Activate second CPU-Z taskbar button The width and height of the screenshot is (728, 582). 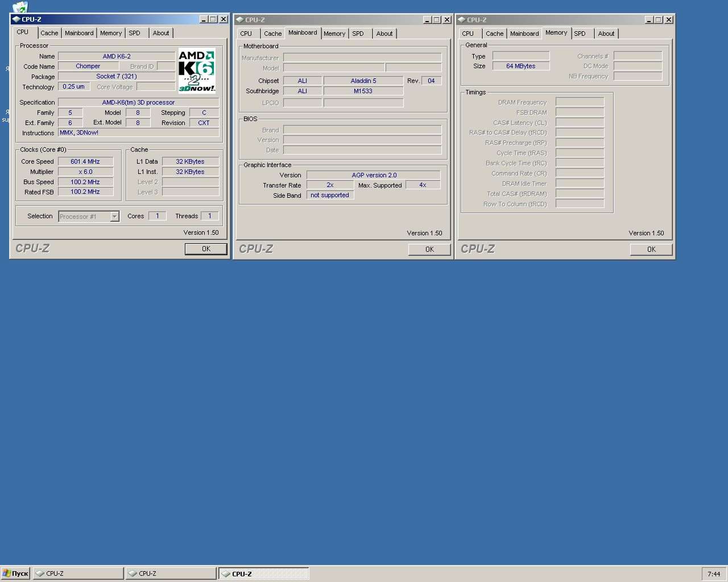(171, 573)
